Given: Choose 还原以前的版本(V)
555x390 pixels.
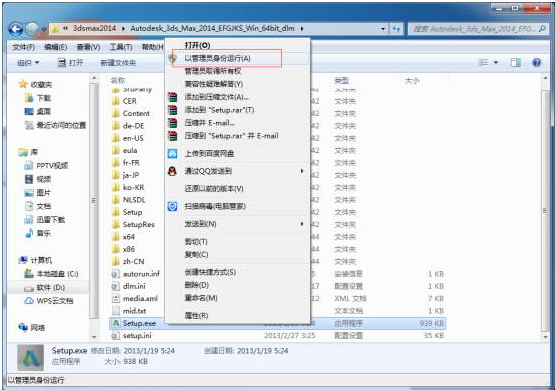Looking at the screenshot, I should [x=237, y=189].
